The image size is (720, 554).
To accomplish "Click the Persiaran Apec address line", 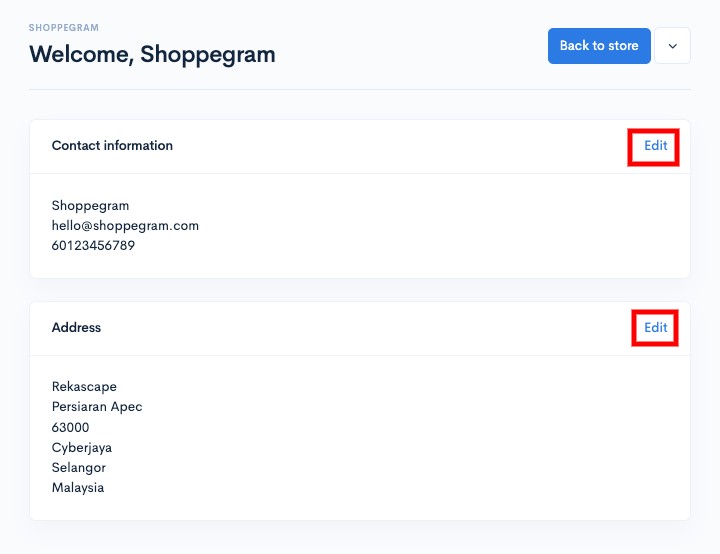I will point(97,407).
